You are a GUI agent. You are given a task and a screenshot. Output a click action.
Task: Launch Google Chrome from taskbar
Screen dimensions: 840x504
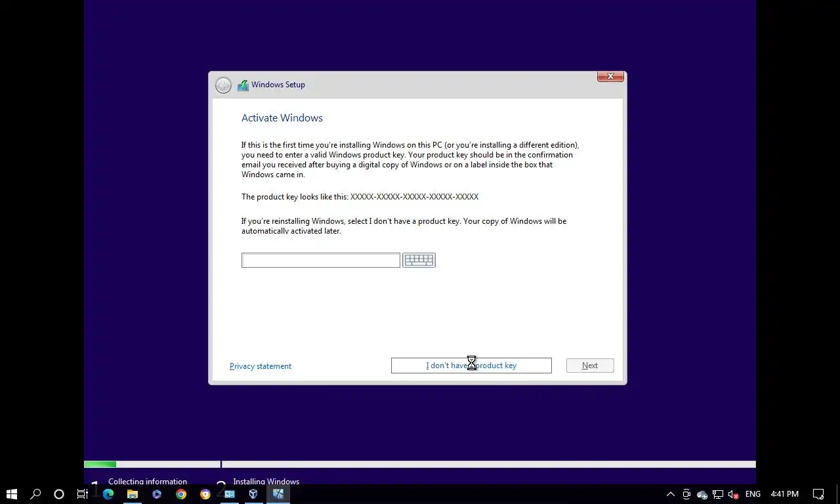[181, 494]
